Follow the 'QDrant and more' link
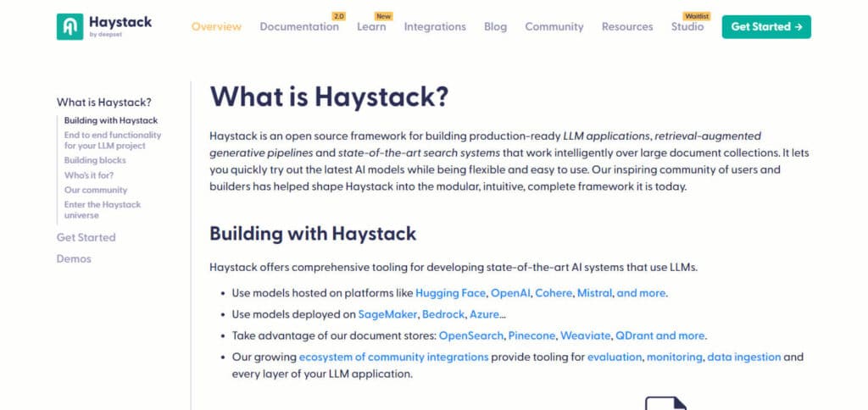This screenshot has height=410, width=868. (x=659, y=335)
